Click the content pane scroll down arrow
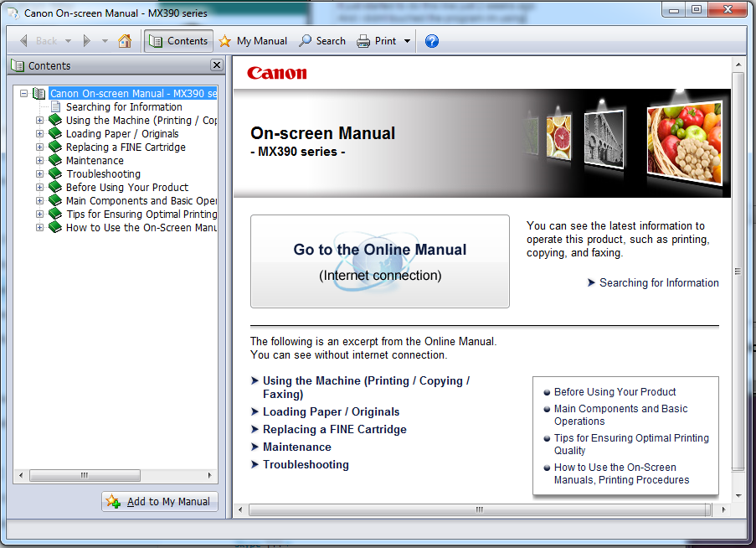The height and width of the screenshot is (548, 756). [738, 495]
